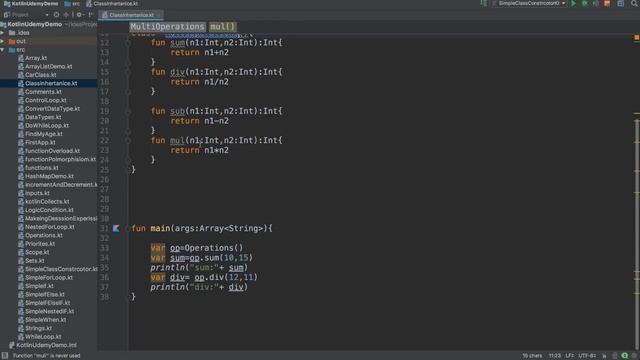Expand the out folder

2,41
